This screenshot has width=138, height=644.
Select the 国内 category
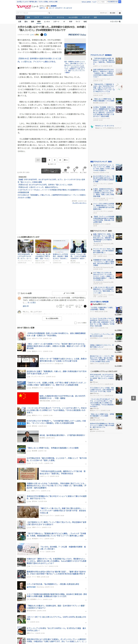pyautogui.click(x=26, y=21)
